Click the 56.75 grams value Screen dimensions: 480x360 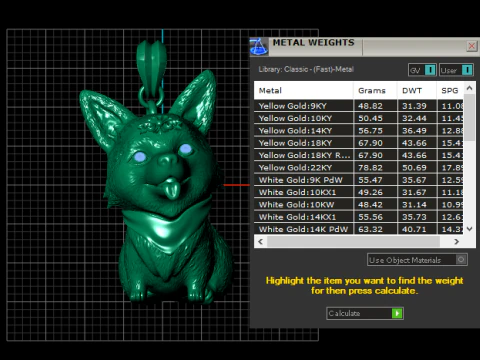coord(370,131)
